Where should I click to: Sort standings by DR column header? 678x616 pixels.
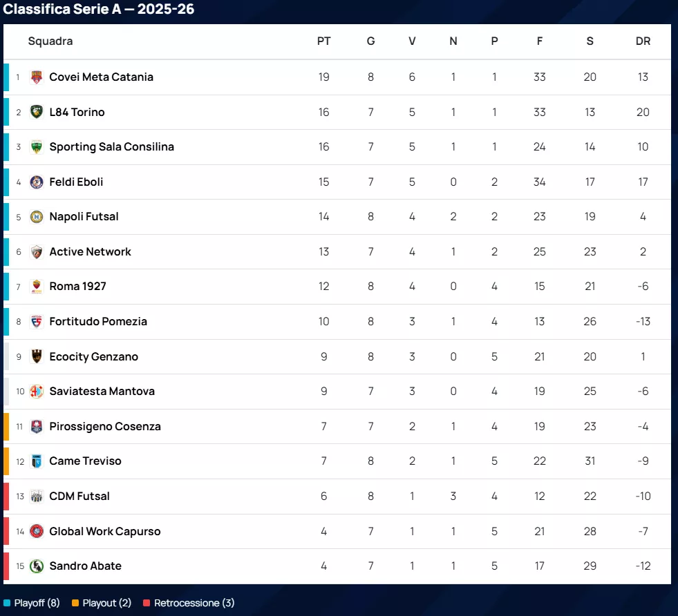coord(643,41)
